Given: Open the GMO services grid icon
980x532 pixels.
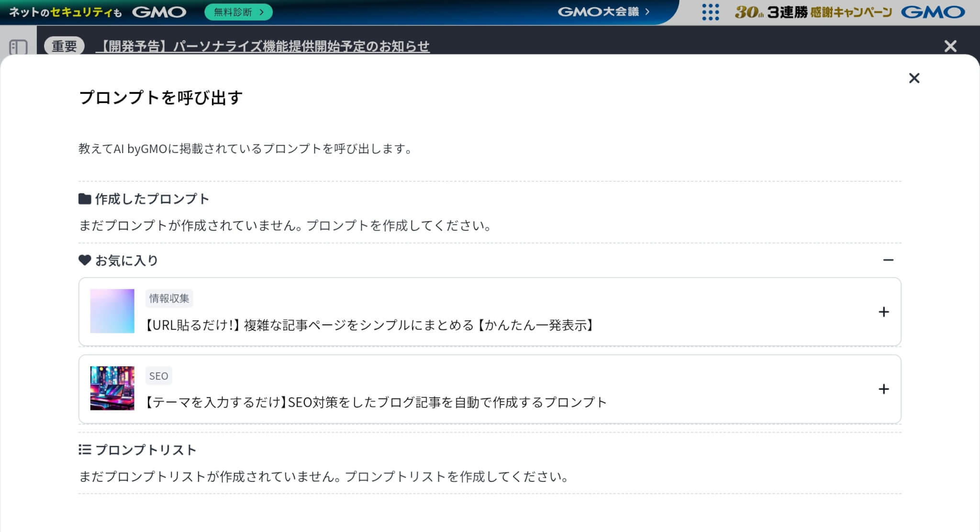Looking at the screenshot, I should [x=711, y=12].
